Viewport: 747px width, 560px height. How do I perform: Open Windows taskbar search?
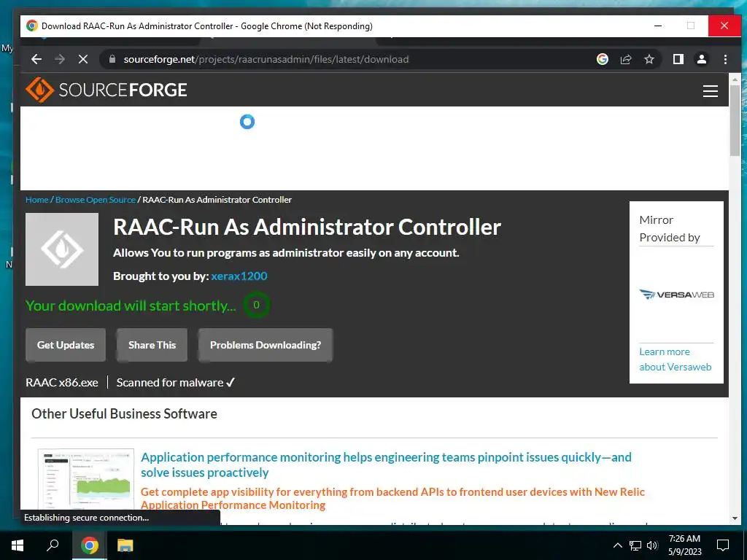point(53,545)
